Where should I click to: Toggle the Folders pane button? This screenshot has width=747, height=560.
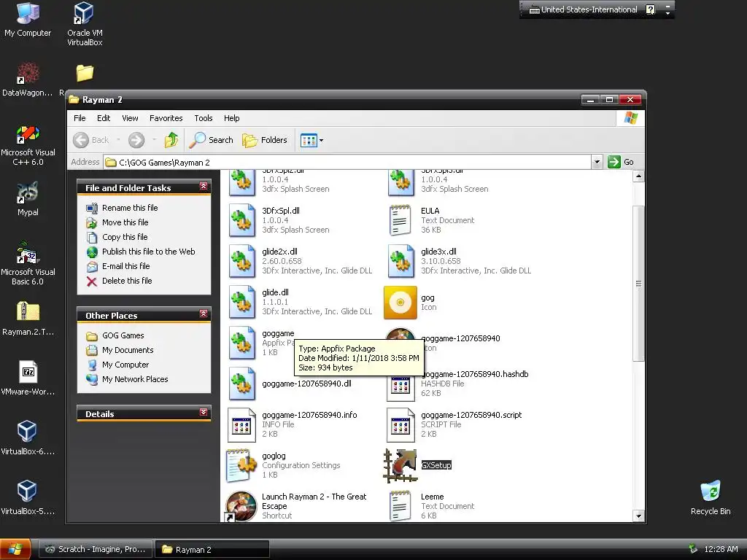(x=265, y=140)
